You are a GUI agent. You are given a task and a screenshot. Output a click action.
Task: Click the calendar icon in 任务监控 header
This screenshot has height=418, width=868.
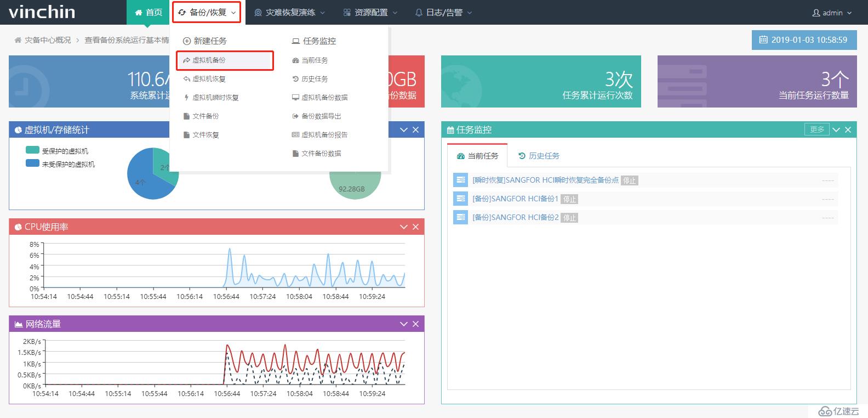[450, 130]
